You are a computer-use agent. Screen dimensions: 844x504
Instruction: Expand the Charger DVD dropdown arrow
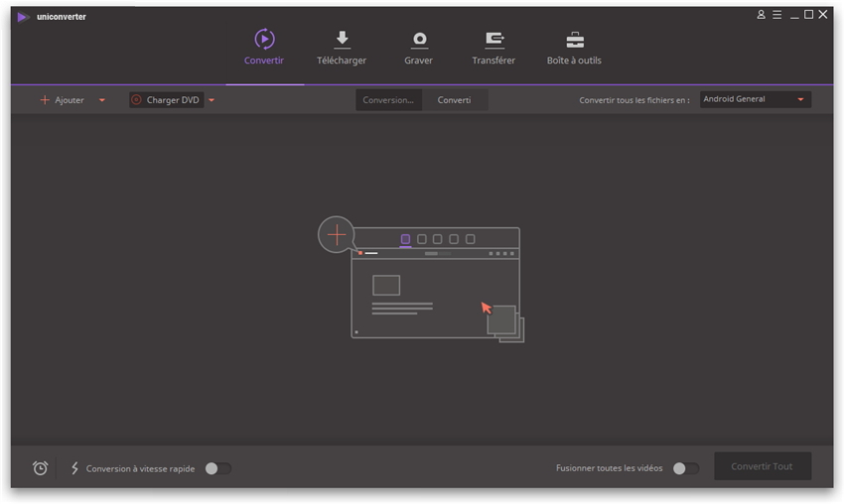(x=211, y=100)
